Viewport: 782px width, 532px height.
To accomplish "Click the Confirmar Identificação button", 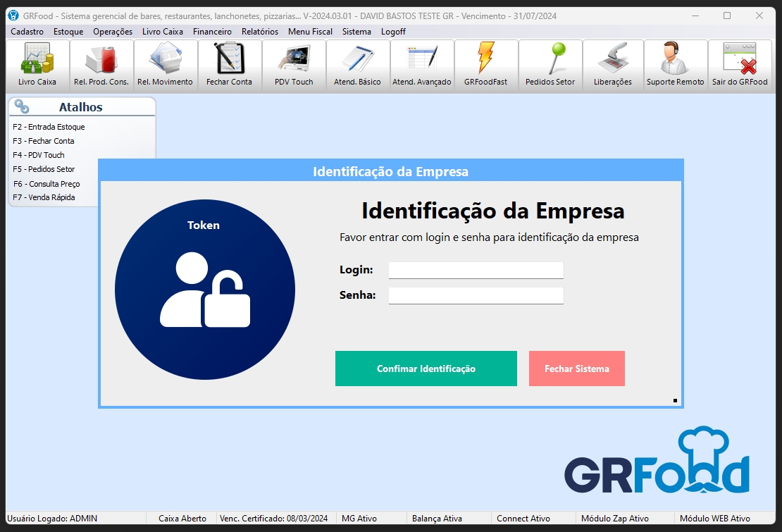I will [x=426, y=369].
